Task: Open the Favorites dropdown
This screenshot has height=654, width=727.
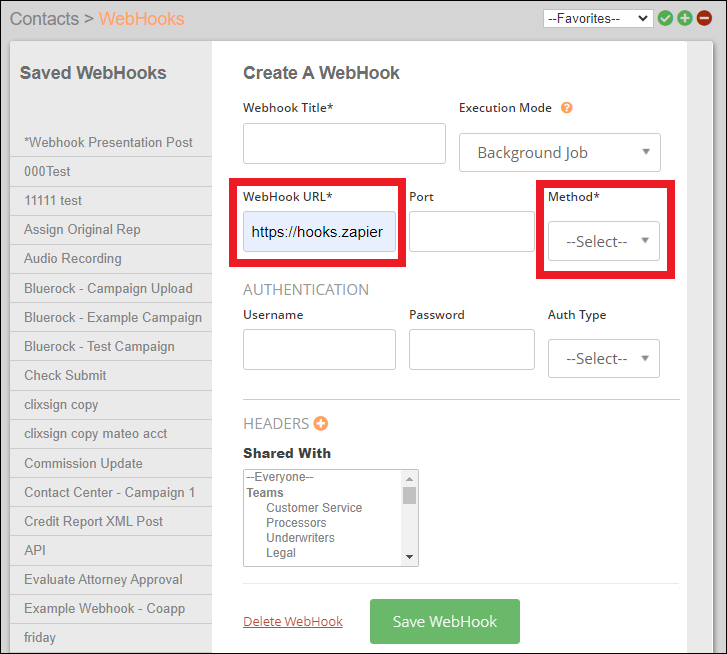Action: (x=598, y=19)
